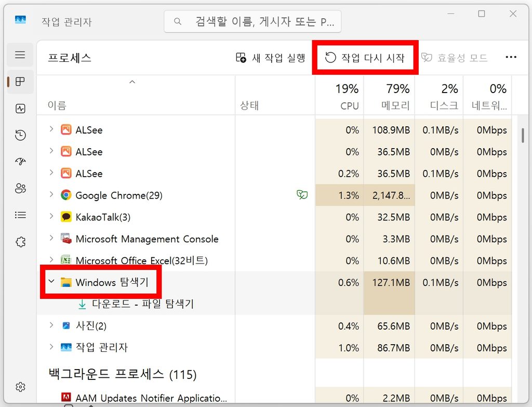The width and height of the screenshot is (532, 407).
Task: Sort by the 메모리 column header
Action: tap(389, 96)
